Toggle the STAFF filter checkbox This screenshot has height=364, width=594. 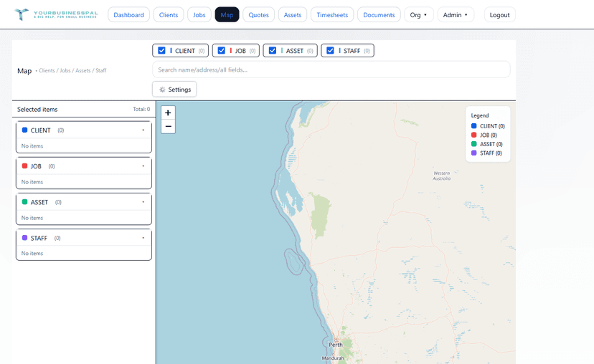330,50
